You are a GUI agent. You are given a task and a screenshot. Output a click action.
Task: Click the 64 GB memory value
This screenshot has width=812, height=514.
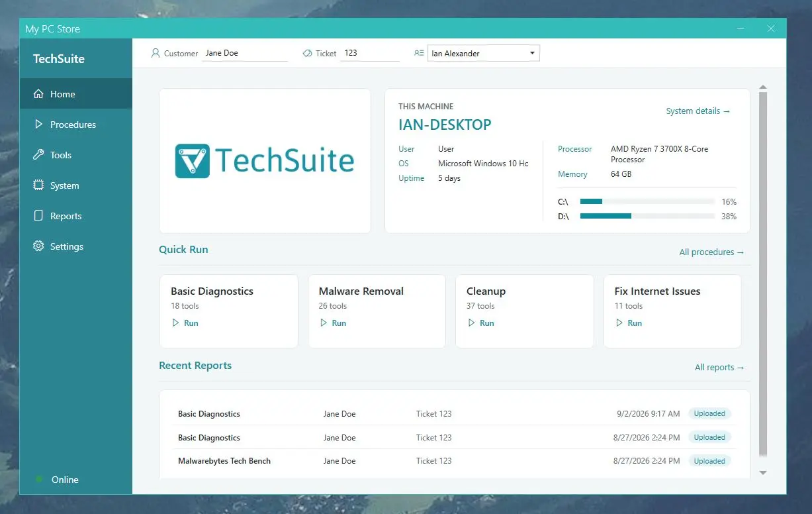(x=621, y=174)
